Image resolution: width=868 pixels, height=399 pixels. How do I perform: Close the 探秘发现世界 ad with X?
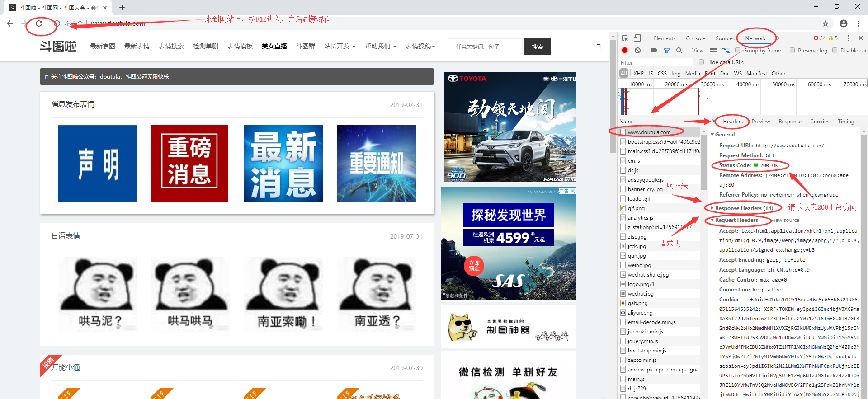point(572,191)
